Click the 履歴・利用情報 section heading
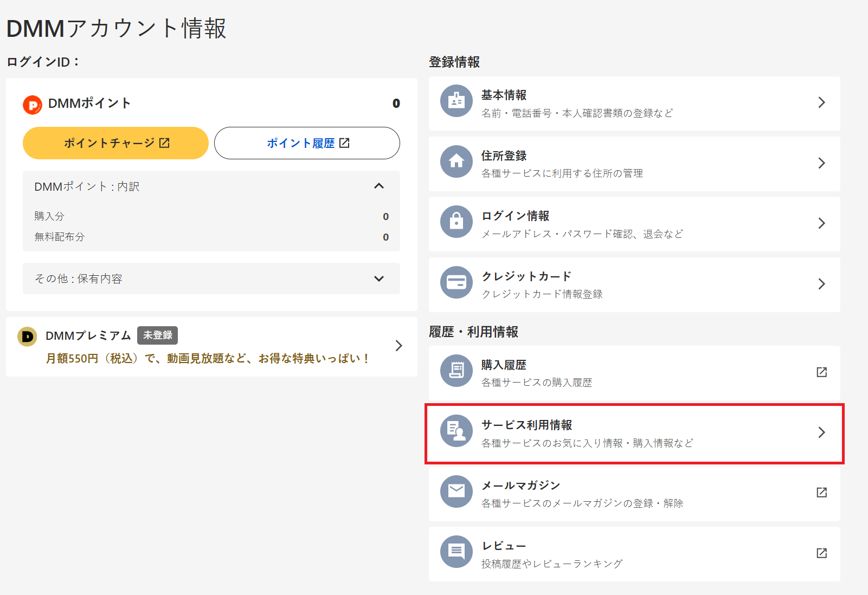Image resolution: width=868 pixels, height=595 pixels. point(473,332)
